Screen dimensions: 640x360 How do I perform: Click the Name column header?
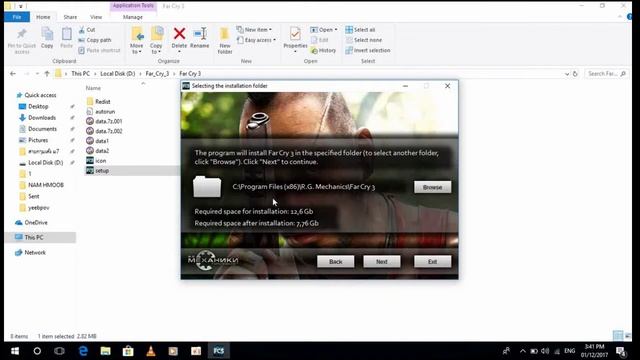[x=93, y=88]
